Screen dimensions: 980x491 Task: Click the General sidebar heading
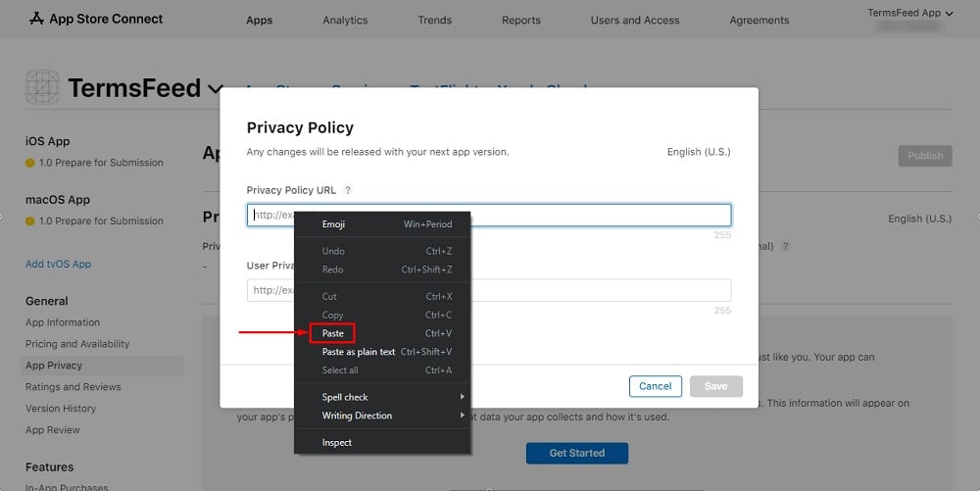click(x=47, y=301)
